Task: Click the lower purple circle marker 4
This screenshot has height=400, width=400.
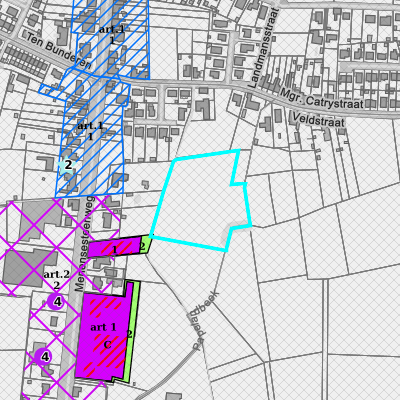Action: point(43,357)
